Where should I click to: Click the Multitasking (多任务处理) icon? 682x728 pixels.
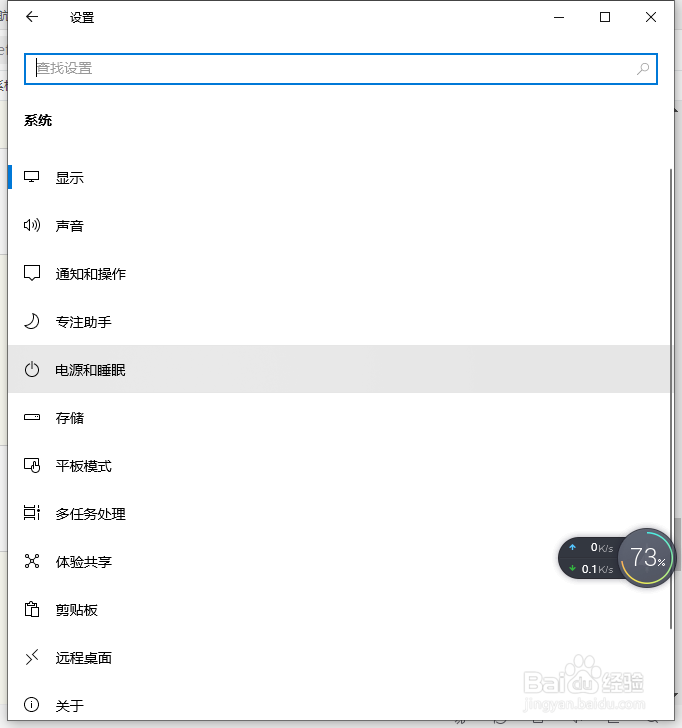(x=32, y=514)
